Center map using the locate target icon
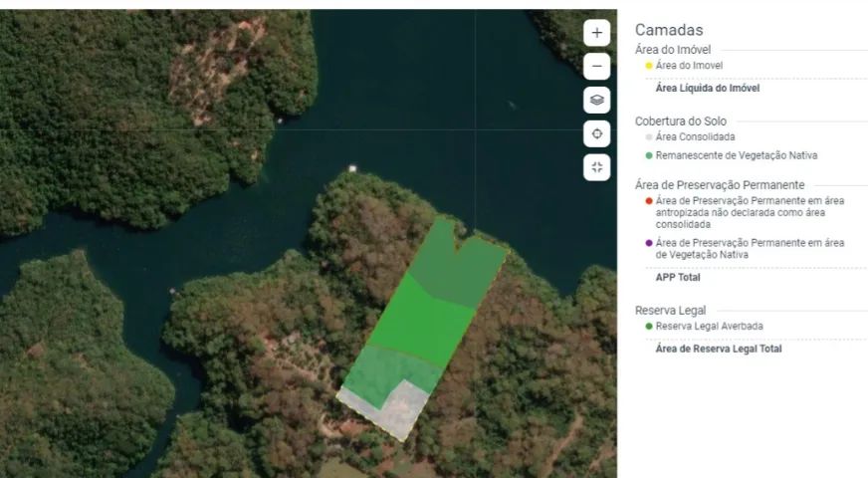 click(597, 134)
